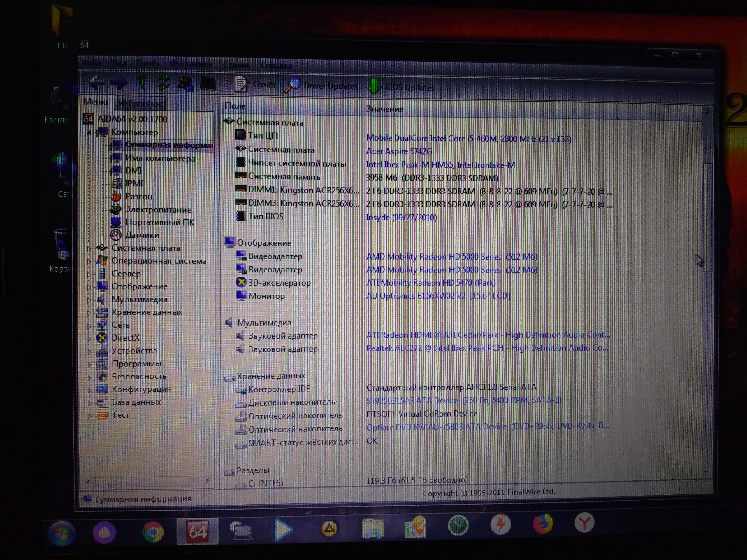Image resolution: width=747 pixels, height=560 pixels.
Task: Open the Отчёт report button
Action: pos(255,84)
